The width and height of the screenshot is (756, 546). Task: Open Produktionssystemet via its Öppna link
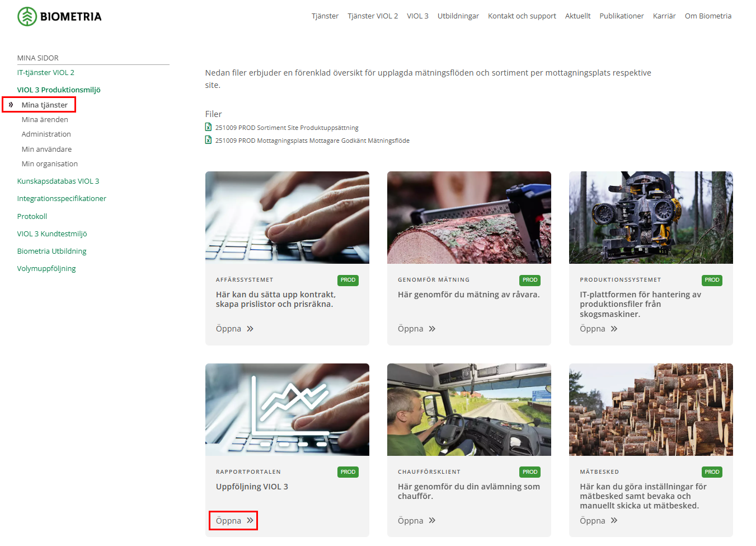pos(593,329)
